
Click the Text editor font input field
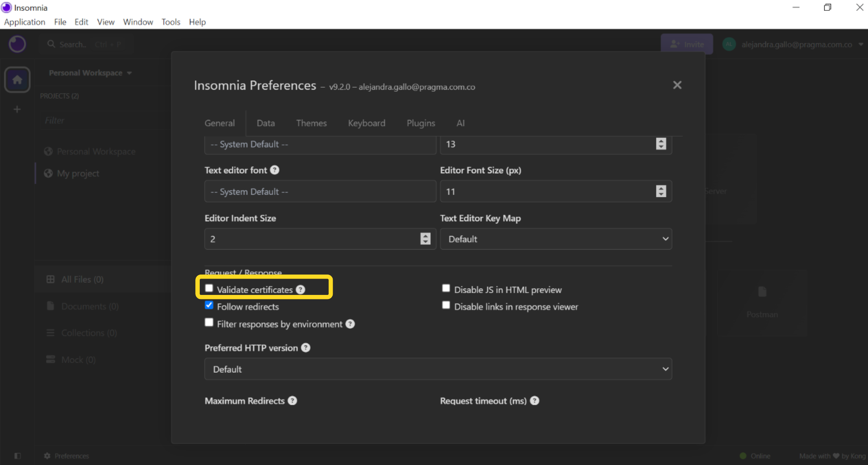pyautogui.click(x=320, y=191)
